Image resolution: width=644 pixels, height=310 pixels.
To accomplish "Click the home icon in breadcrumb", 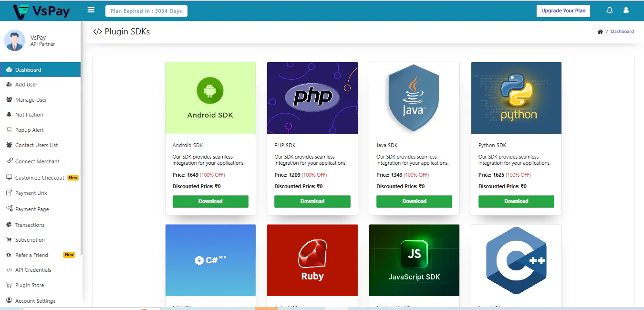I will 600,32.
